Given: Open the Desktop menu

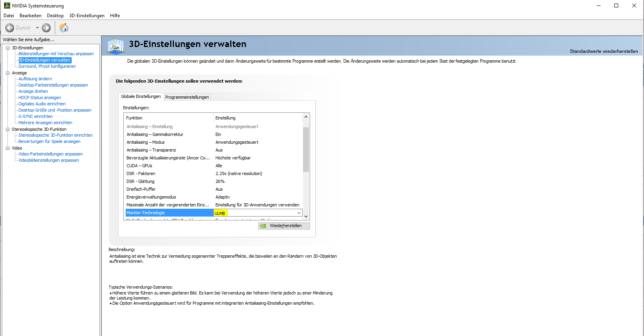Looking at the screenshot, I should pos(55,16).
